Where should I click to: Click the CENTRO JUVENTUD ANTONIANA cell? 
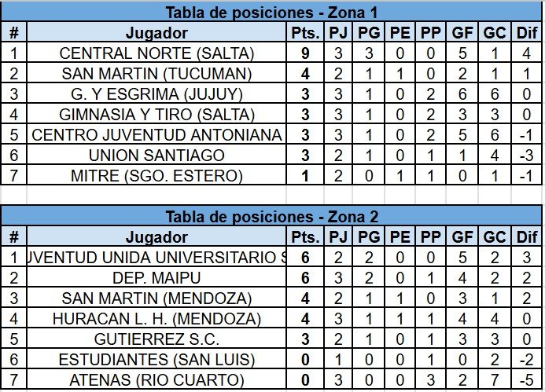point(157,134)
